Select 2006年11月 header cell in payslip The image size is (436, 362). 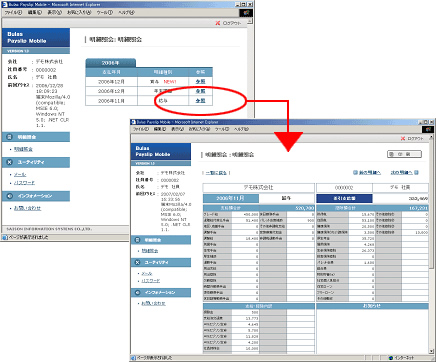click(231, 198)
